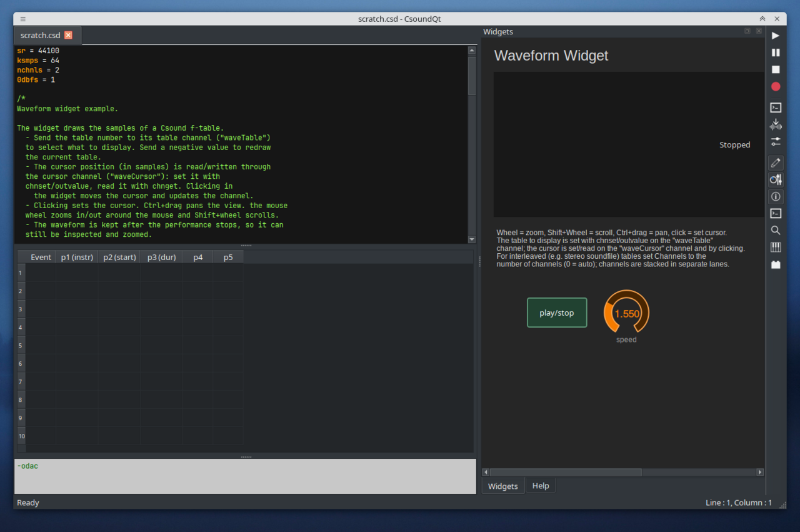Click the Widgets panel horizontal scrollbar left arrow
This screenshot has width=800, height=532.
486,472
